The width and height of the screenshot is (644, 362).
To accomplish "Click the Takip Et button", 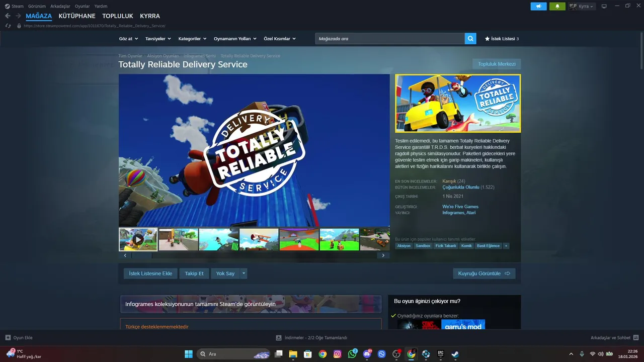I will click(194, 274).
